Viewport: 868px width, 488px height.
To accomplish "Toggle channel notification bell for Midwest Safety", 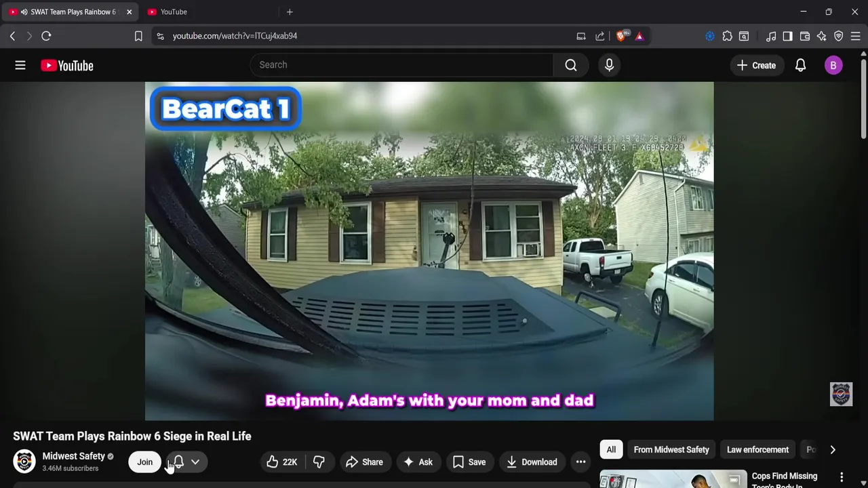I will [x=178, y=462].
